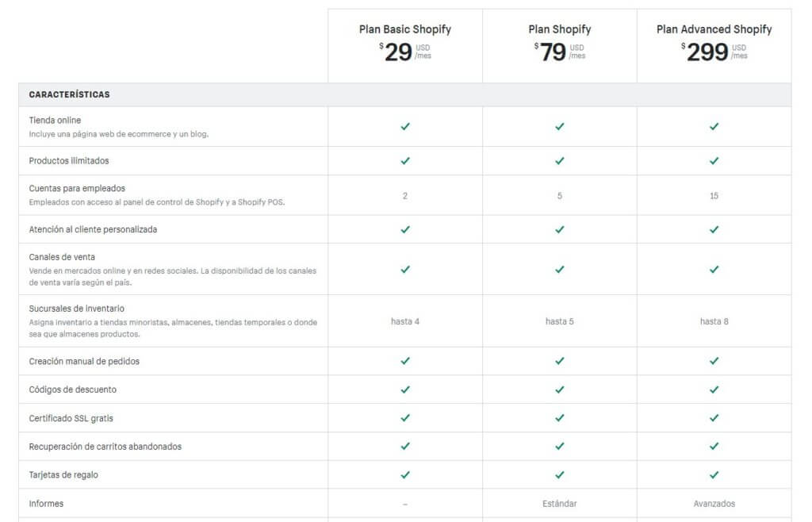Click Productos ilimitados checkmark in Basic Shopify column
Image resolution: width=812 pixels, height=522 pixels.
405,161
